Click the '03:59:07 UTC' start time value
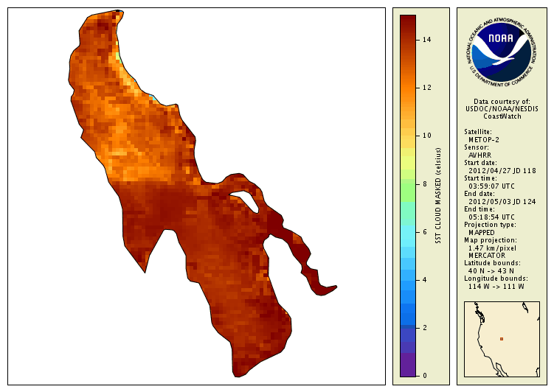Image resolution: width=554 pixels, height=392 pixels. [491, 186]
